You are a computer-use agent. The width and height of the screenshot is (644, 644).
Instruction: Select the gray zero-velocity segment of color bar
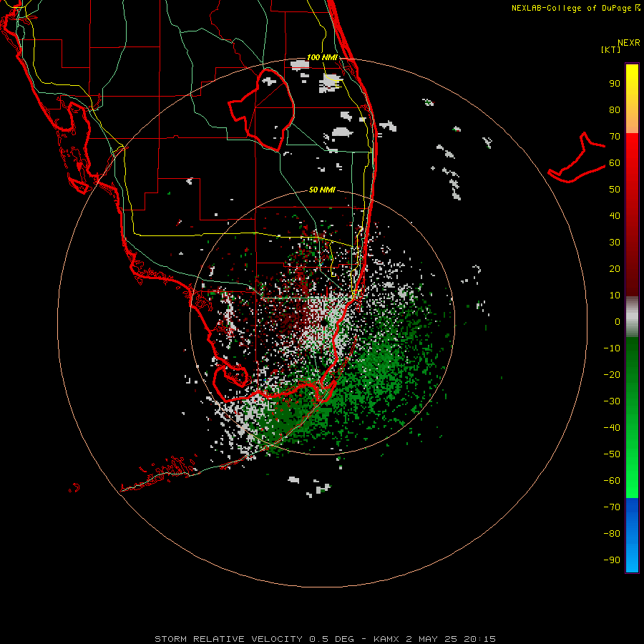tap(632, 317)
